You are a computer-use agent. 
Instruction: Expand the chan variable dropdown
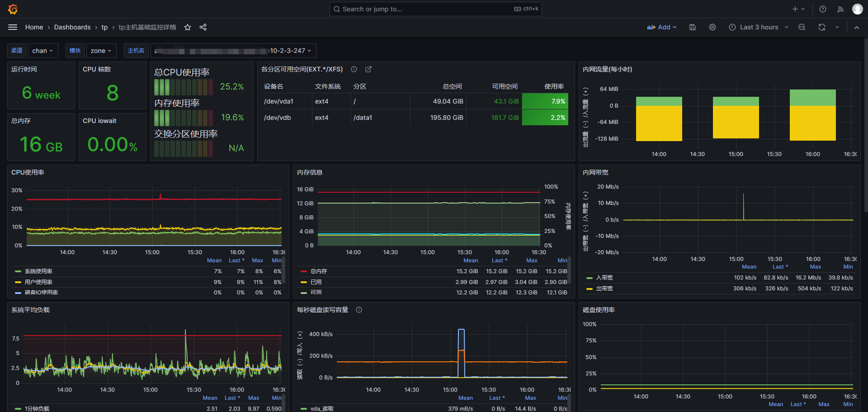[42, 51]
